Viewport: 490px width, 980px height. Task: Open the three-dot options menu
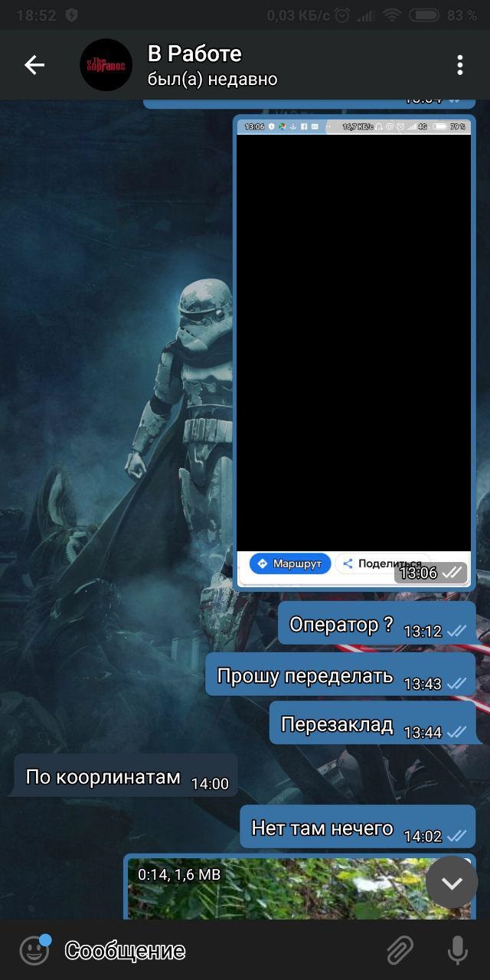(x=459, y=65)
